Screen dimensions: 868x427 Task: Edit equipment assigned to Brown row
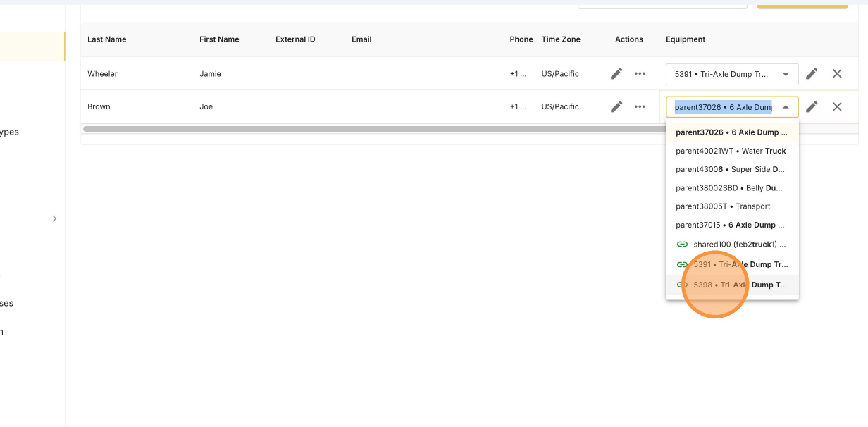812,106
